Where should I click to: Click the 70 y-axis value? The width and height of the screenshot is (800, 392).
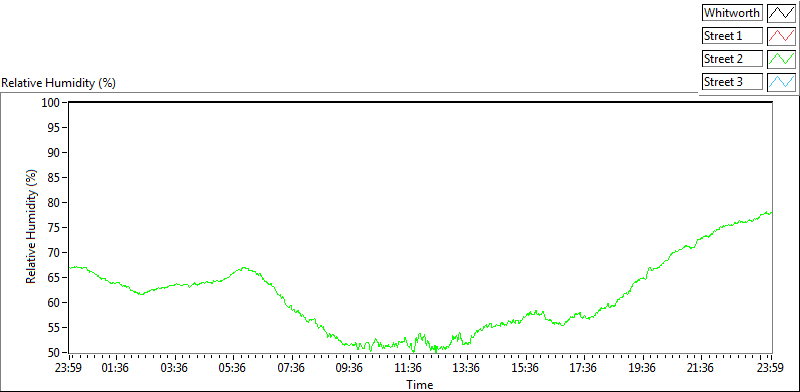54,253
